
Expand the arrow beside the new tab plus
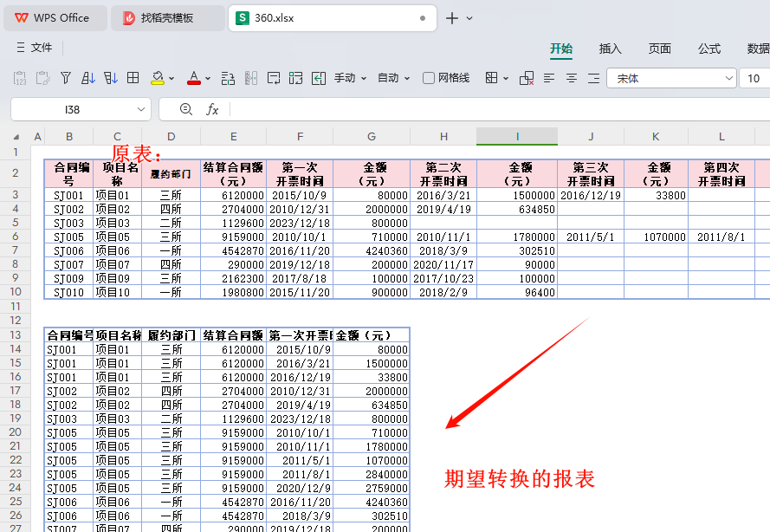pos(469,18)
